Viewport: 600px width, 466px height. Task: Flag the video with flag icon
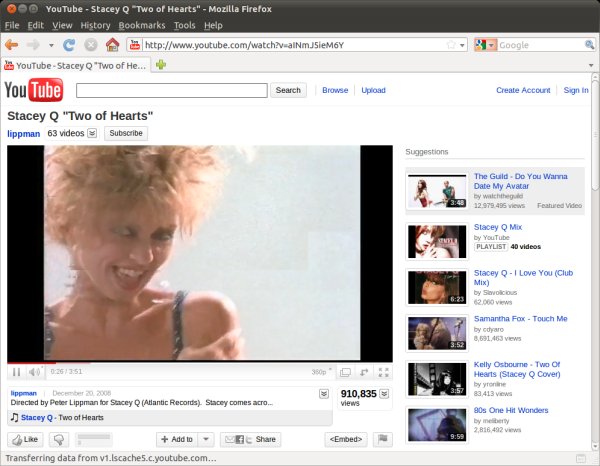coord(383,439)
